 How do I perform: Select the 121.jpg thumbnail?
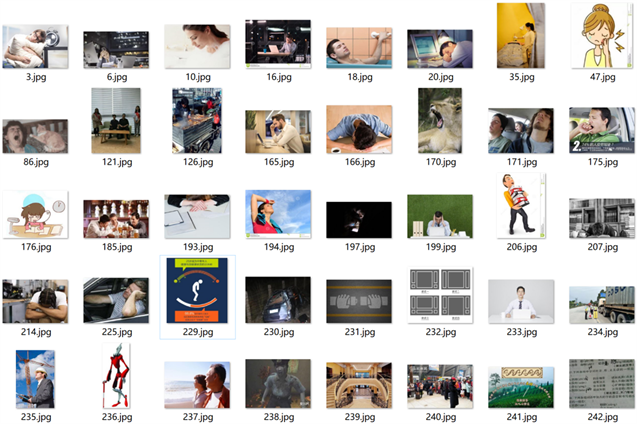[116, 121]
